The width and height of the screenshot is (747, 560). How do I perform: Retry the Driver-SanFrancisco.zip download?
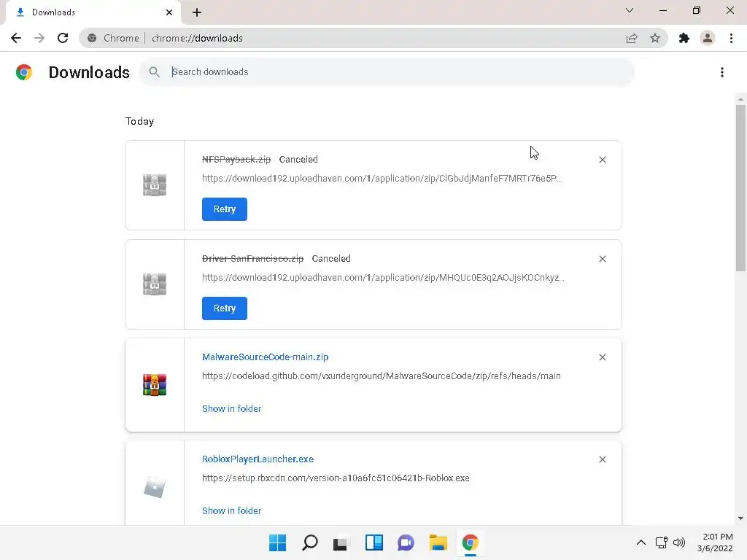[x=225, y=308]
